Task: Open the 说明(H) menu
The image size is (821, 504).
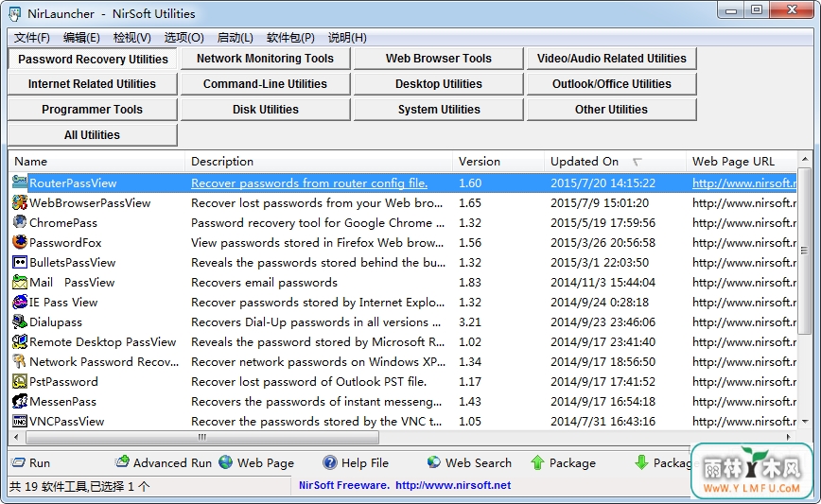Action: [x=347, y=38]
